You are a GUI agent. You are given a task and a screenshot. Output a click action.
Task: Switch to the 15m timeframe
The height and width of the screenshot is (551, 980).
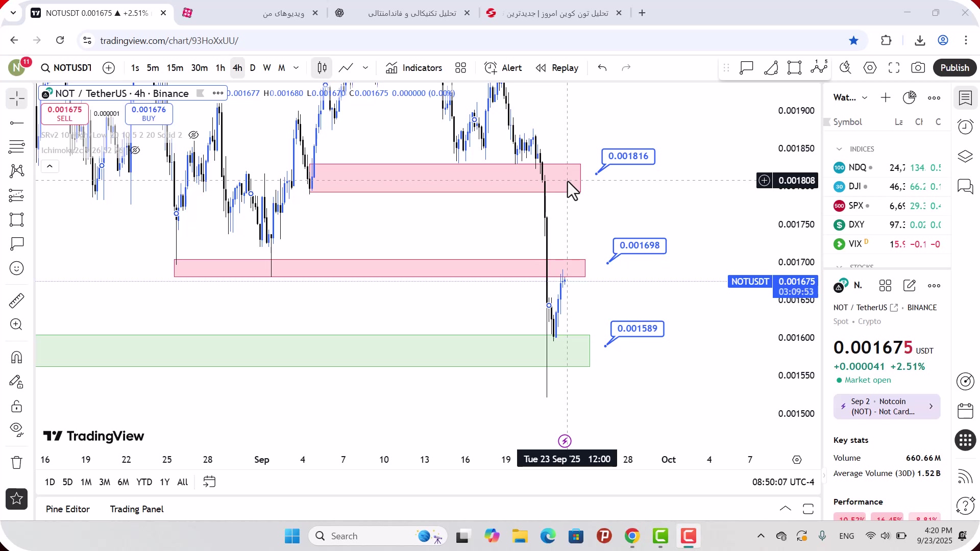pyautogui.click(x=175, y=68)
